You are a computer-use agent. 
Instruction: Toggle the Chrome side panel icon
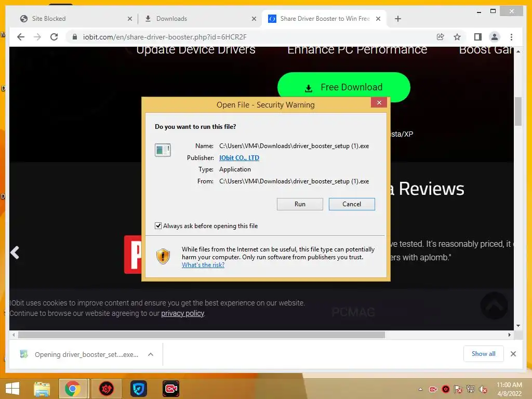point(478,37)
